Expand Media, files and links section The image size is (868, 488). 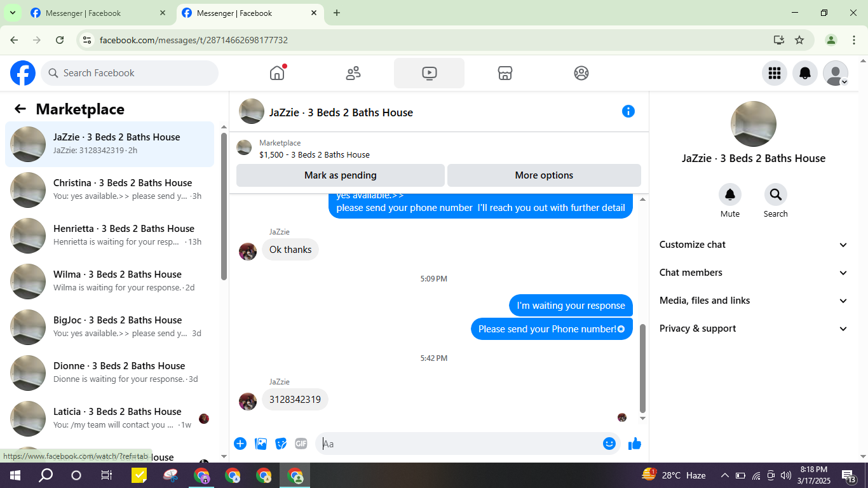pos(754,301)
